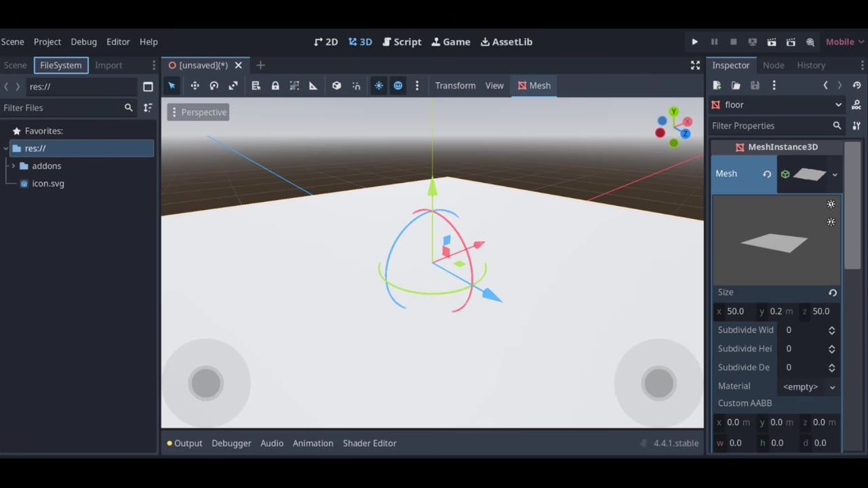Switch to the Node tab in inspector dock

[x=773, y=65]
